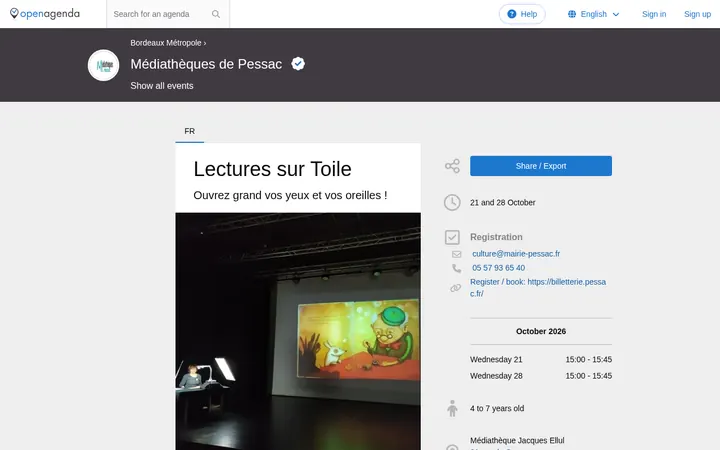
Task: Open the Bordeaux Métropole breadcrumb
Action: [x=166, y=43]
